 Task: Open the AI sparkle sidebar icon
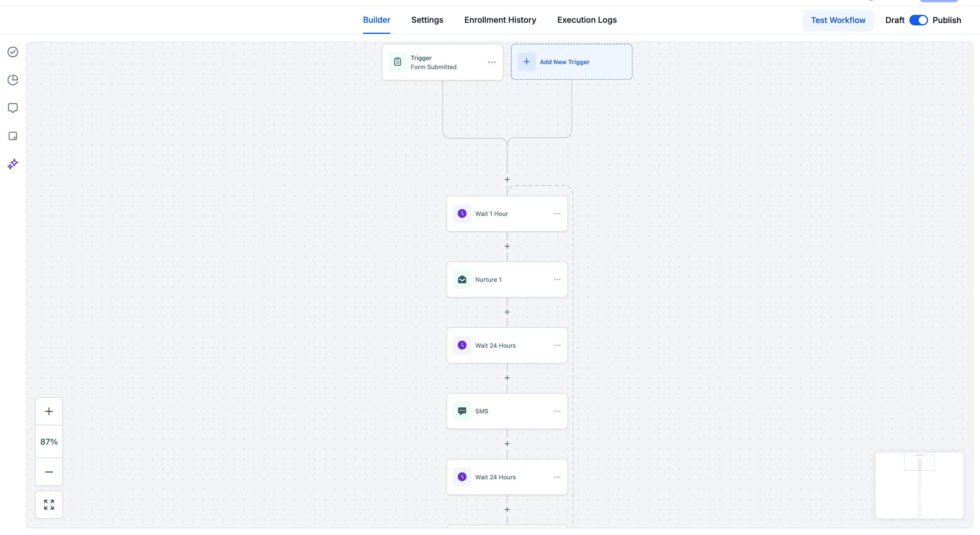tap(13, 164)
